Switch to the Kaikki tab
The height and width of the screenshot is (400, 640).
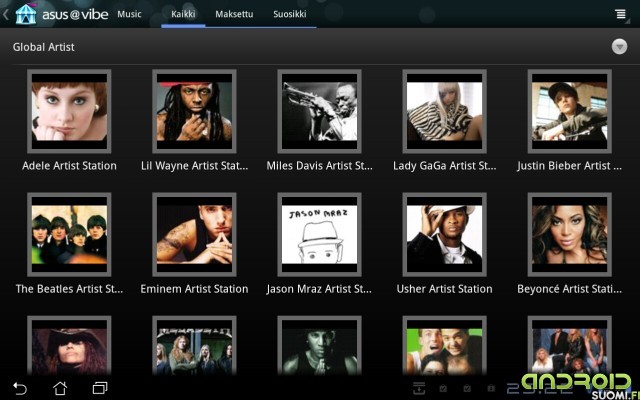tap(183, 14)
